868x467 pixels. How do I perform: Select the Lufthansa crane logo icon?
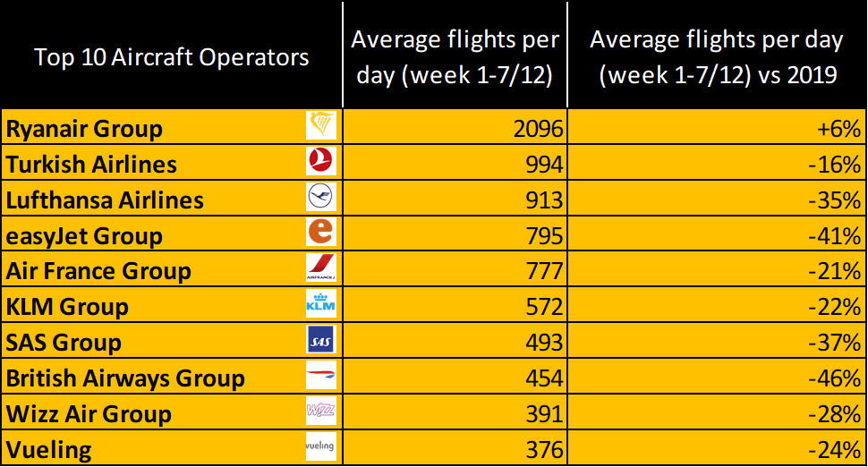[x=320, y=198]
